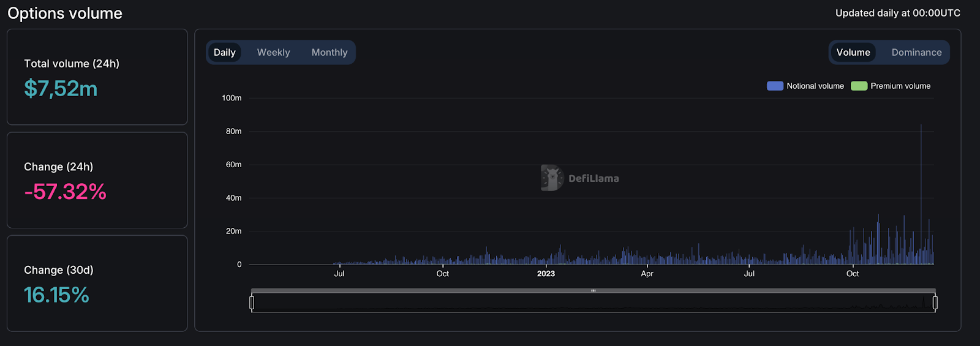Image resolution: width=980 pixels, height=346 pixels.
Task: Click the Premium volume legend label
Action: click(x=900, y=86)
